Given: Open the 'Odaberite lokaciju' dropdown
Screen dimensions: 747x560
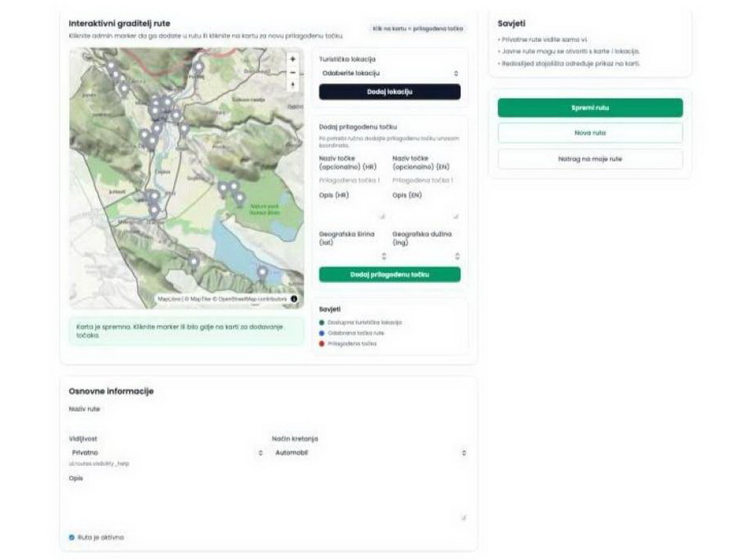Looking at the screenshot, I should (390, 74).
